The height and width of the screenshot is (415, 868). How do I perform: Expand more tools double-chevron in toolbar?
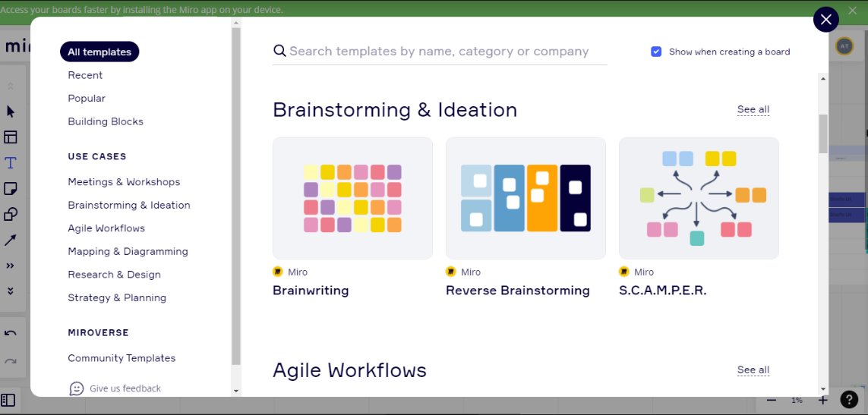pos(11,266)
